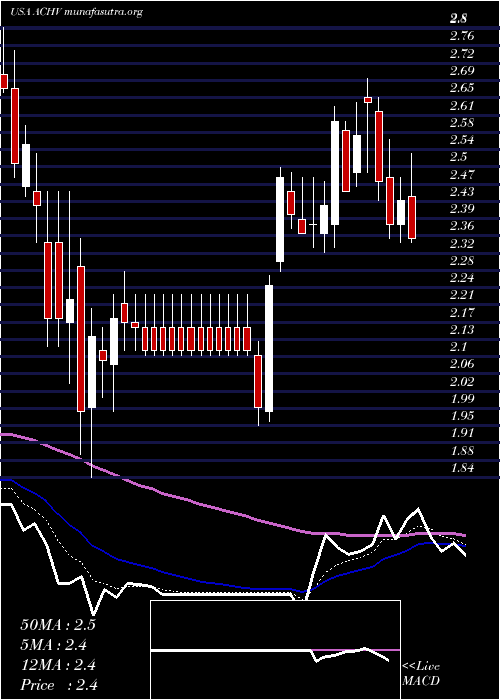Select the 2.13 price level label

point(461,329)
